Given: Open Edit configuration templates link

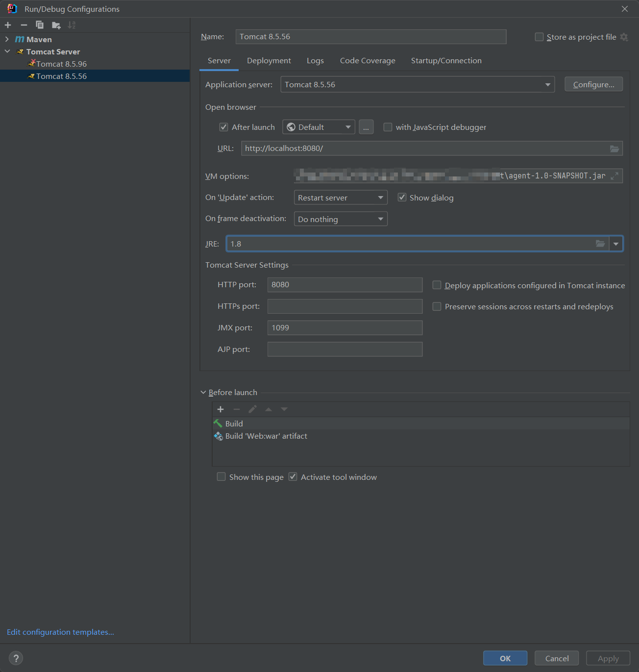Looking at the screenshot, I should [x=60, y=632].
